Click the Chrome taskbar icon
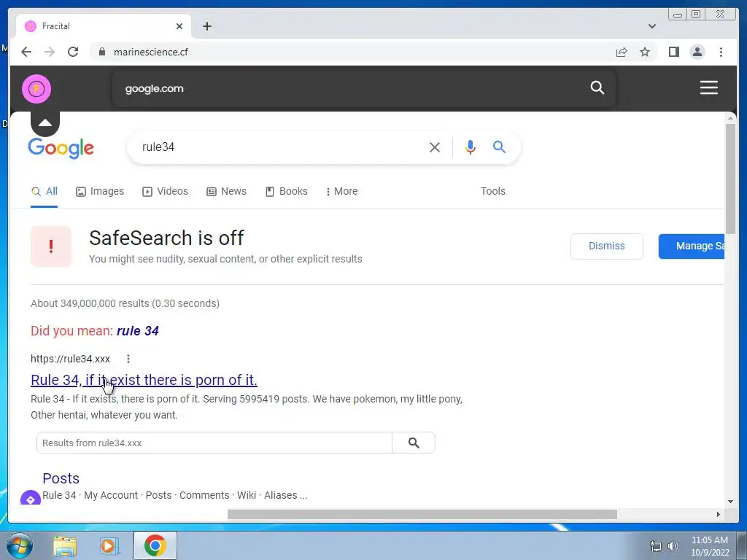The image size is (747, 560). 155,545
